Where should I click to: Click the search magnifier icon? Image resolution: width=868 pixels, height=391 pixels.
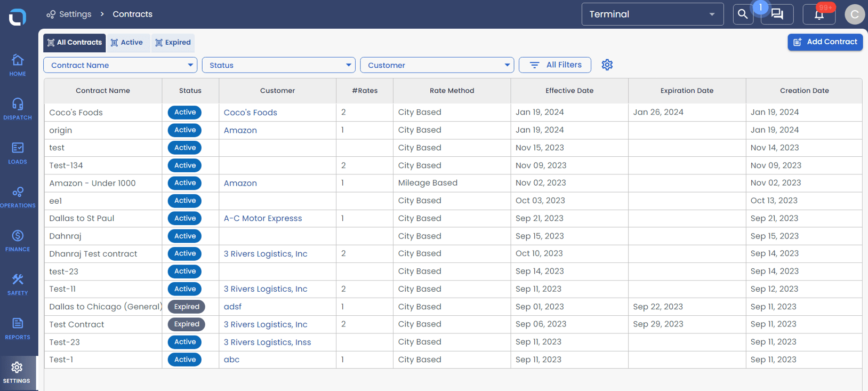pos(743,14)
